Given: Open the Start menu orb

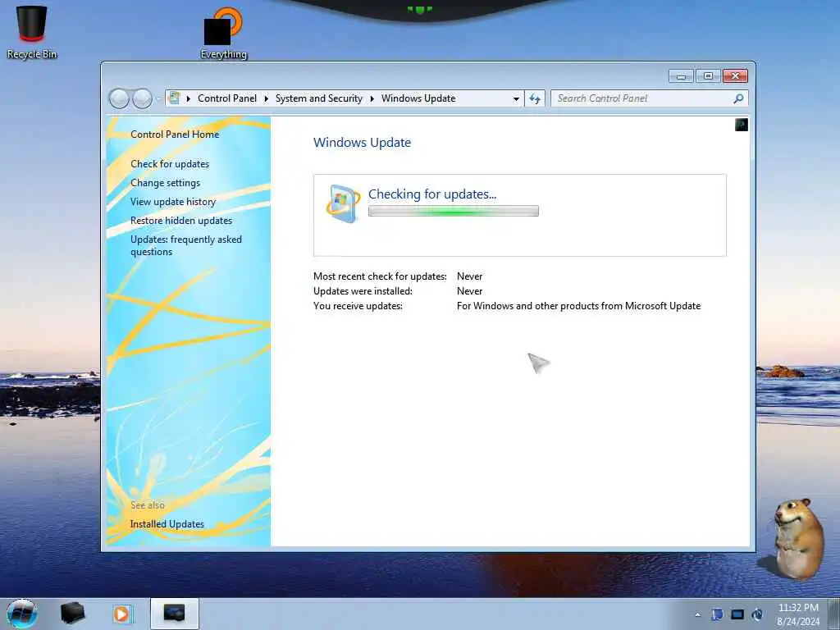Looking at the screenshot, I should [22, 614].
